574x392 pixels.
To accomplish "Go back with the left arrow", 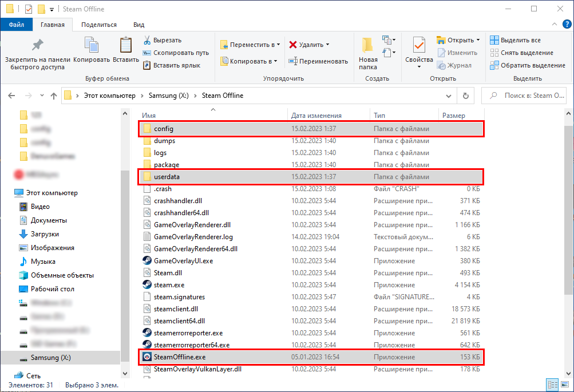I will tap(11, 96).
